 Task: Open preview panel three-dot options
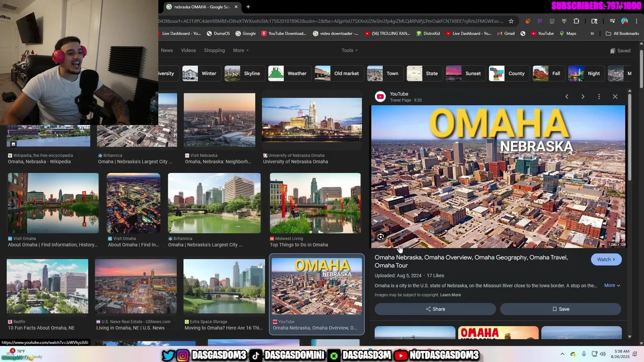point(599,97)
